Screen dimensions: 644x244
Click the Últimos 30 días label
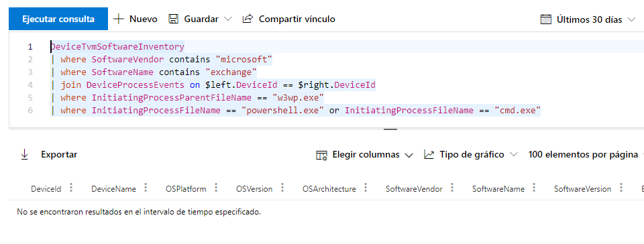coord(590,19)
